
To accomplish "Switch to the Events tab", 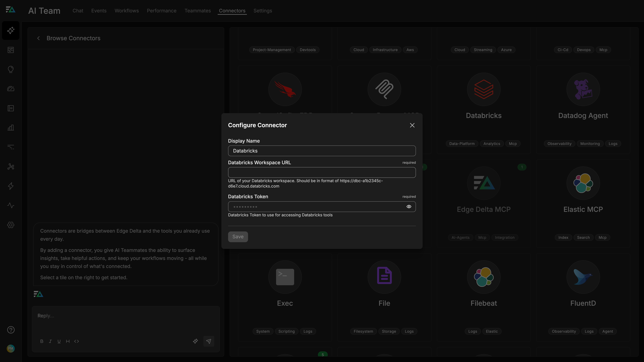I will tap(99, 11).
